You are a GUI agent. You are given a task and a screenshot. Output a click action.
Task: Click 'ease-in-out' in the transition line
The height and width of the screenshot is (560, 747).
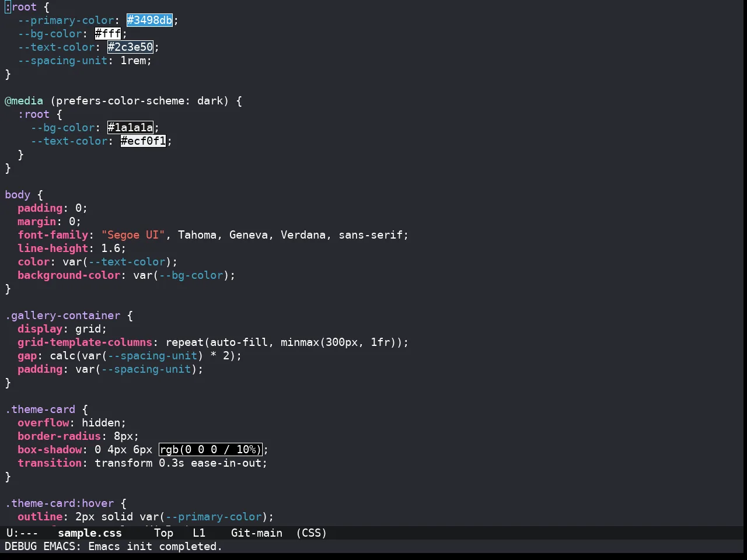226,463
